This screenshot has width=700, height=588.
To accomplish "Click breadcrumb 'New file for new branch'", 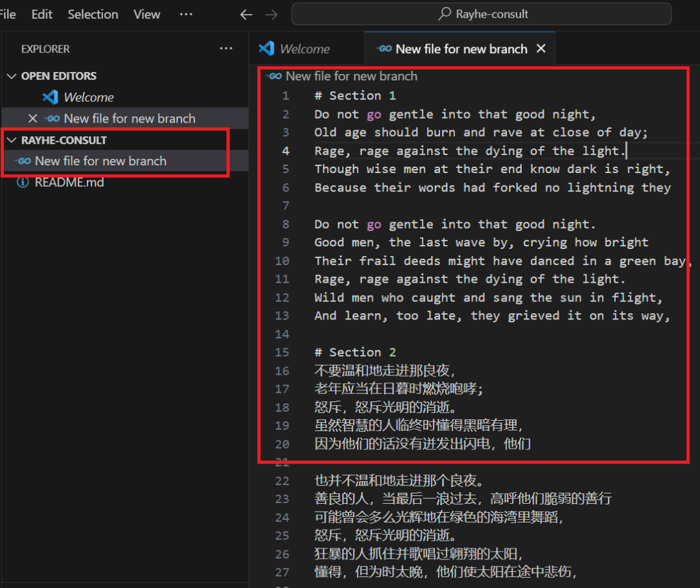I will pos(351,76).
